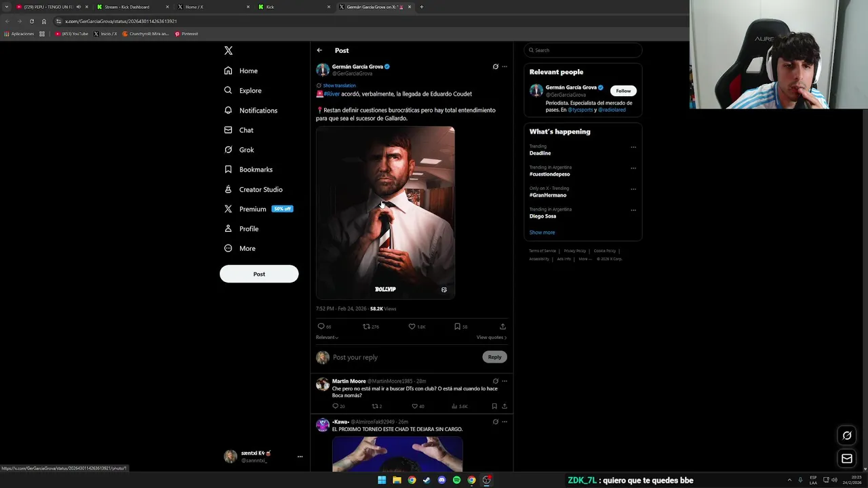Click Show translation link
Screen dimensions: 868x488
tap(339, 85)
